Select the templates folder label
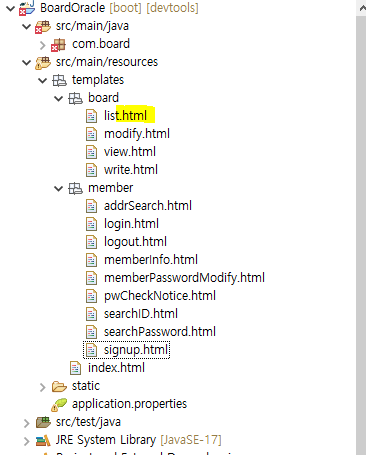Screen dimensions: 366x455 tap(98, 80)
